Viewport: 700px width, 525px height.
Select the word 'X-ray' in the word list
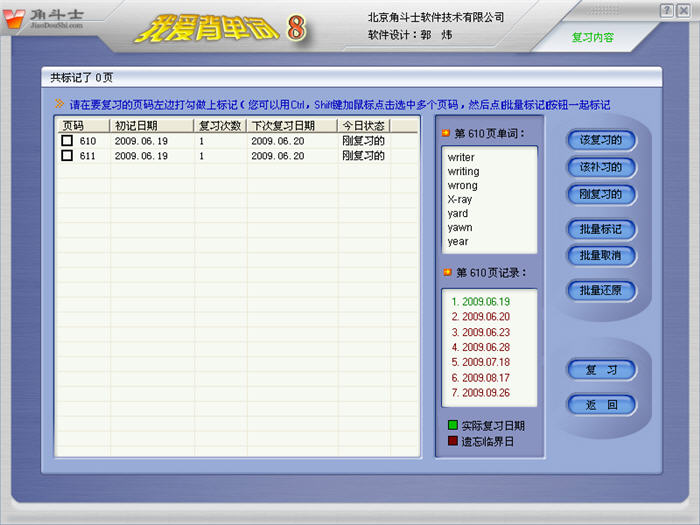tap(459, 199)
